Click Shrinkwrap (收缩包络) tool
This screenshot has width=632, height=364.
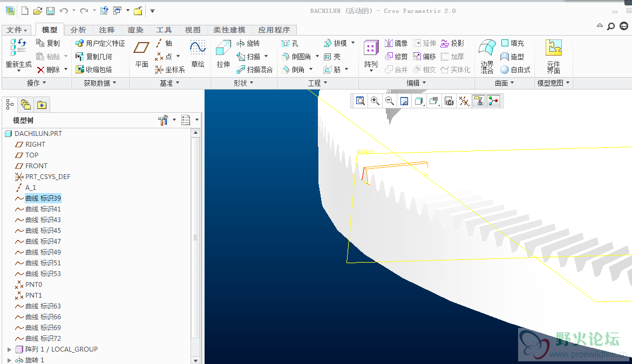93,70
